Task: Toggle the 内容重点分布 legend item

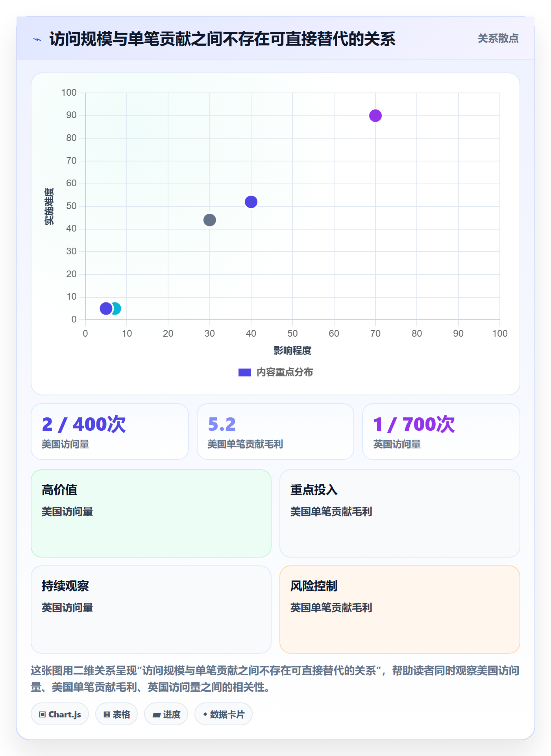Action: click(275, 372)
